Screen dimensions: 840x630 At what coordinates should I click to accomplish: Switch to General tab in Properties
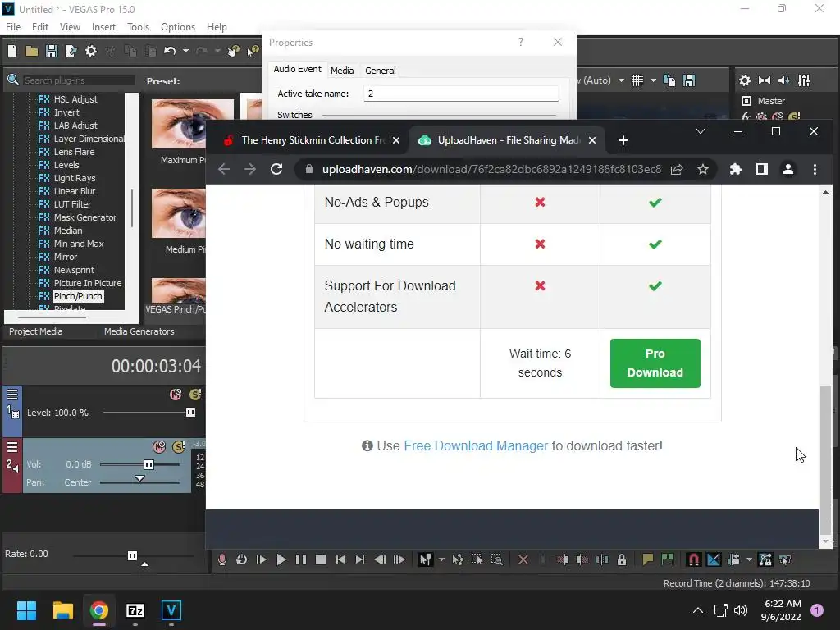pyautogui.click(x=381, y=71)
